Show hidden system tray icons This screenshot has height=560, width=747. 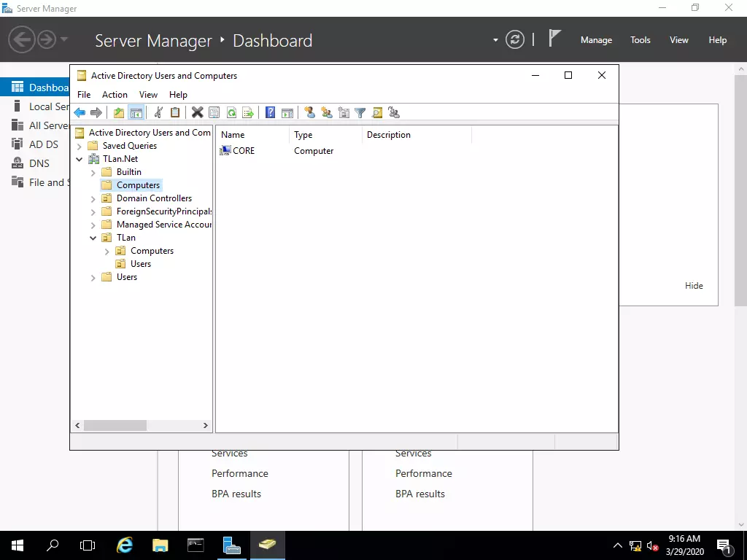point(617,545)
